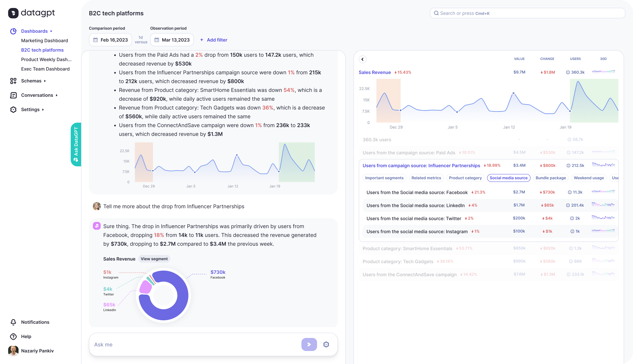Open the Ask DataGPT side tab
633x364 pixels.
tap(76, 144)
